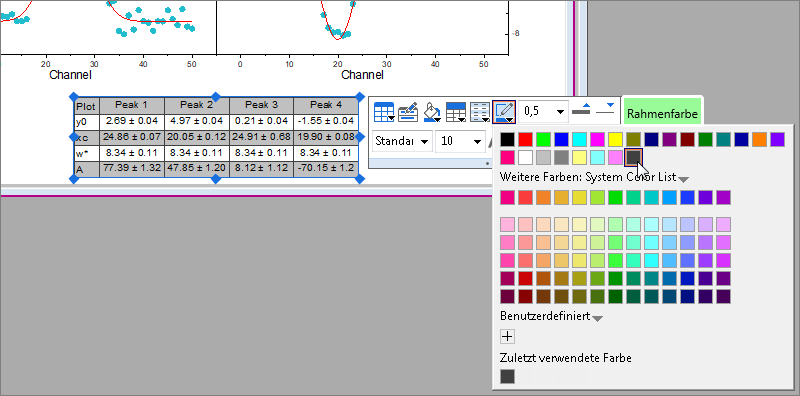Pick the recently used dark gray color
Viewport: 800px width, 396px height.
pyautogui.click(x=508, y=377)
